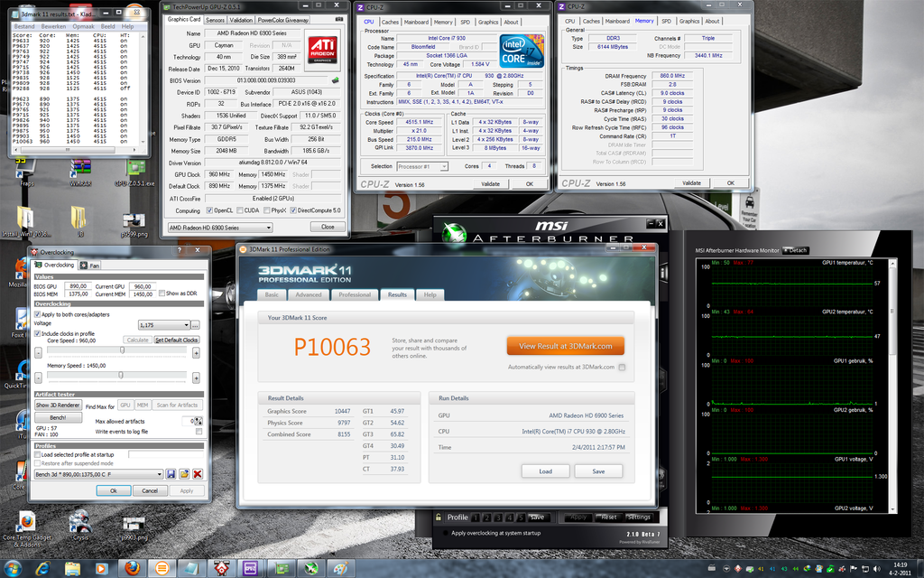Open Firefox from the Windows taskbar

(x=132, y=568)
